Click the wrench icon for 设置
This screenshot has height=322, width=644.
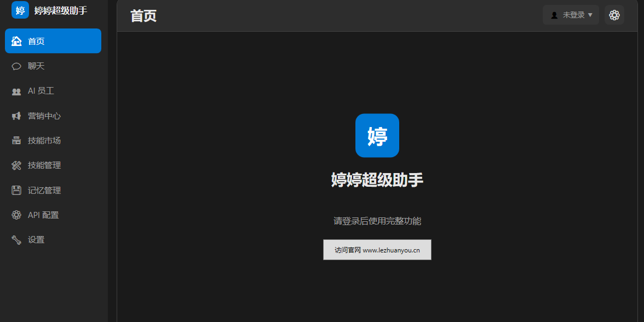tap(16, 240)
